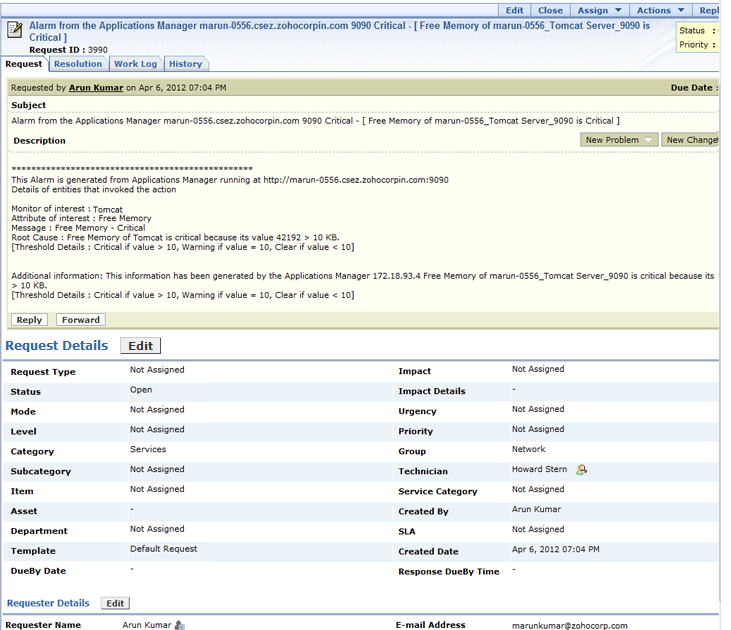Screen dimensions: 731x630
Task: Open the Assign dropdown menu
Action: [x=599, y=10]
